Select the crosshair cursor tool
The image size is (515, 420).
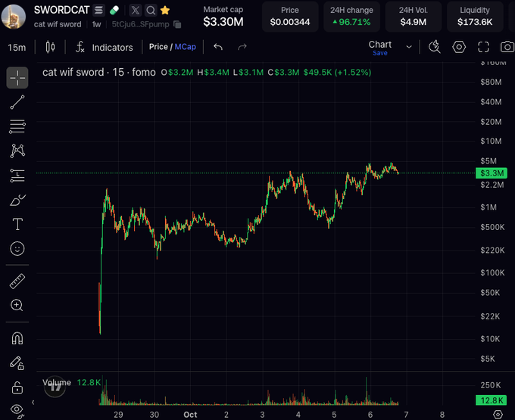(17, 78)
